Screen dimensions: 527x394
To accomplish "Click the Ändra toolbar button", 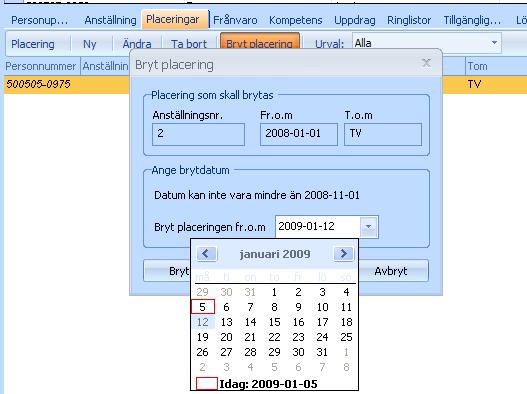I will coord(137,44).
